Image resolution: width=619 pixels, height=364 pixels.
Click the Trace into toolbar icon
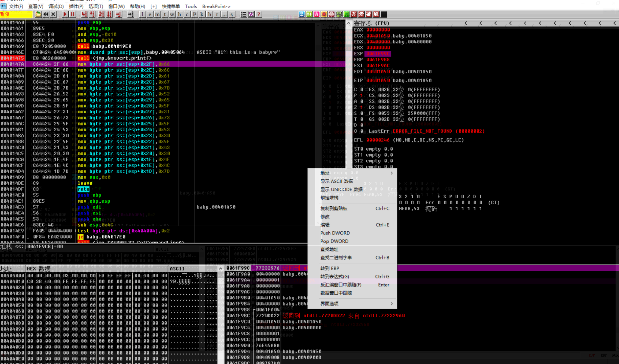click(101, 14)
